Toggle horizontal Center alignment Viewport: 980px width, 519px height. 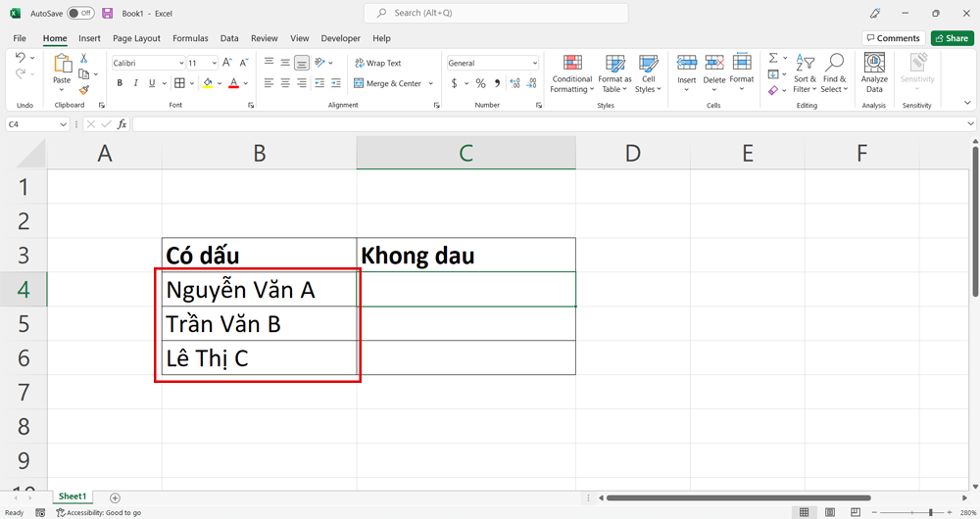point(285,83)
